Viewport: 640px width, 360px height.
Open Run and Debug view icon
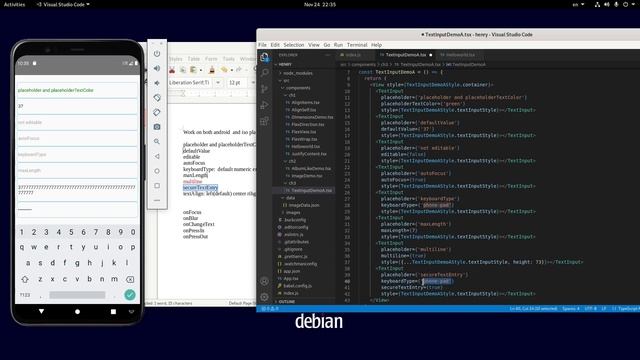(x=264, y=105)
